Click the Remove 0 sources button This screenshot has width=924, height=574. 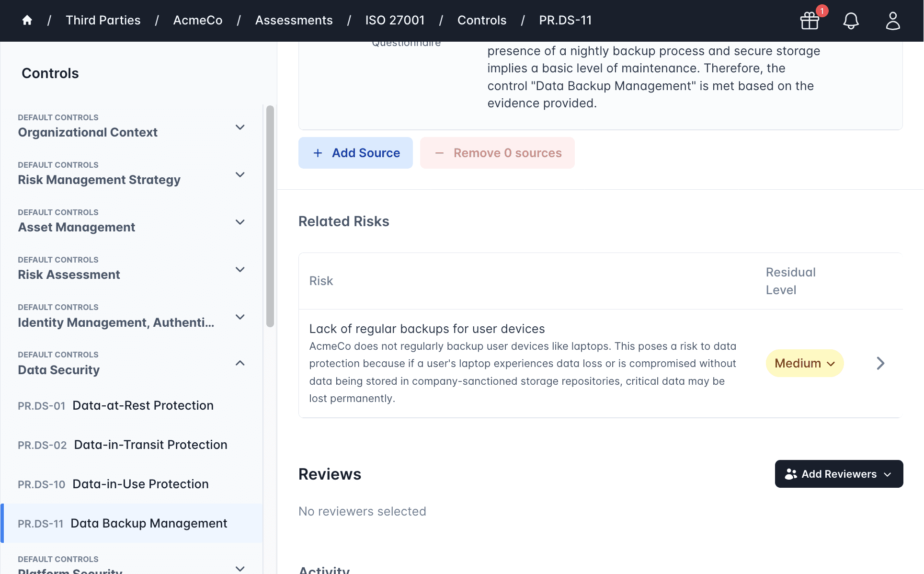point(497,153)
